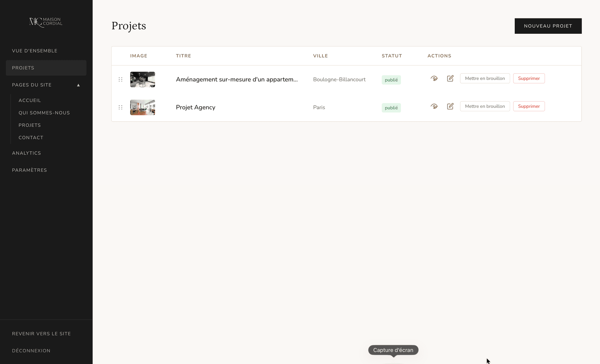Click eye icon for Projet Agency
The width and height of the screenshot is (600, 364).
click(434, 106)
